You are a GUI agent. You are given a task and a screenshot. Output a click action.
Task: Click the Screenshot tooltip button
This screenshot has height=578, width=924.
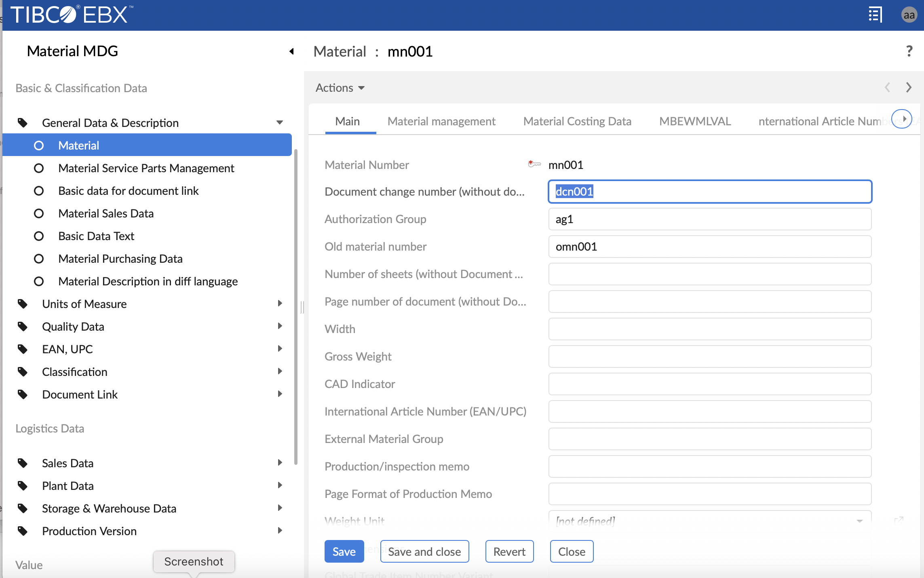(x=194, y=561)
